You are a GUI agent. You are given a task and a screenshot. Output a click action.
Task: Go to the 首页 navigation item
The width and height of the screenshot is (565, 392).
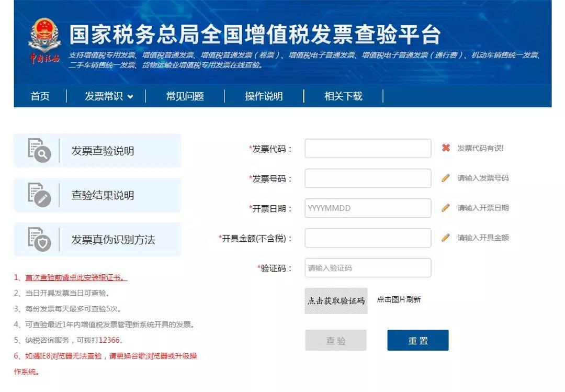[40, 96]
